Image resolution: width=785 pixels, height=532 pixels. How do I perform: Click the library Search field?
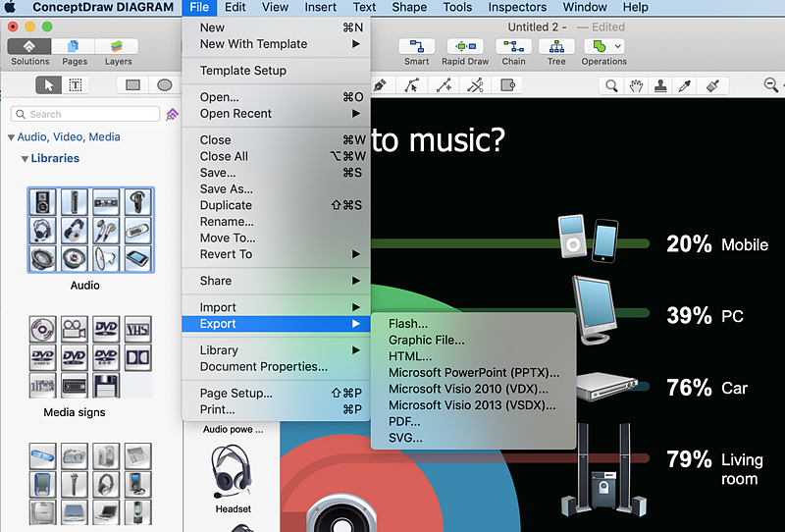(x=85, y=114)
